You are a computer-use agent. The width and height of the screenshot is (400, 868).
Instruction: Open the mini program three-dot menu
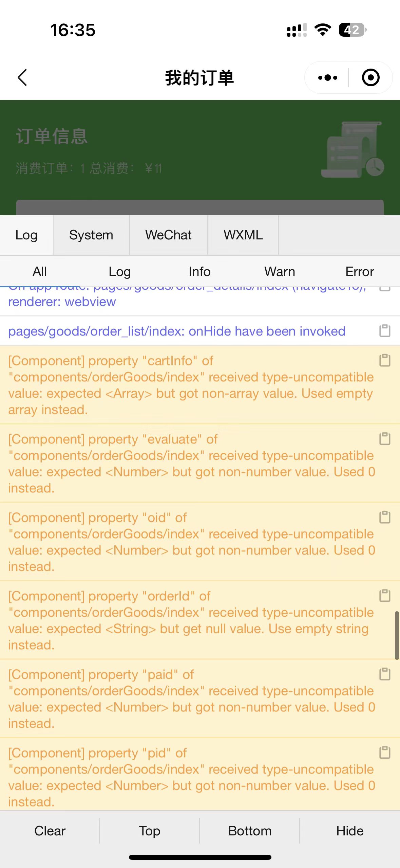[327, 78]
